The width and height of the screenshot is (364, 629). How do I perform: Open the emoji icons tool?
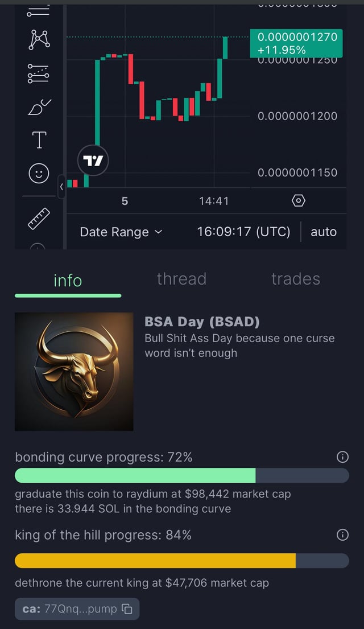click(x=39, y=174)
